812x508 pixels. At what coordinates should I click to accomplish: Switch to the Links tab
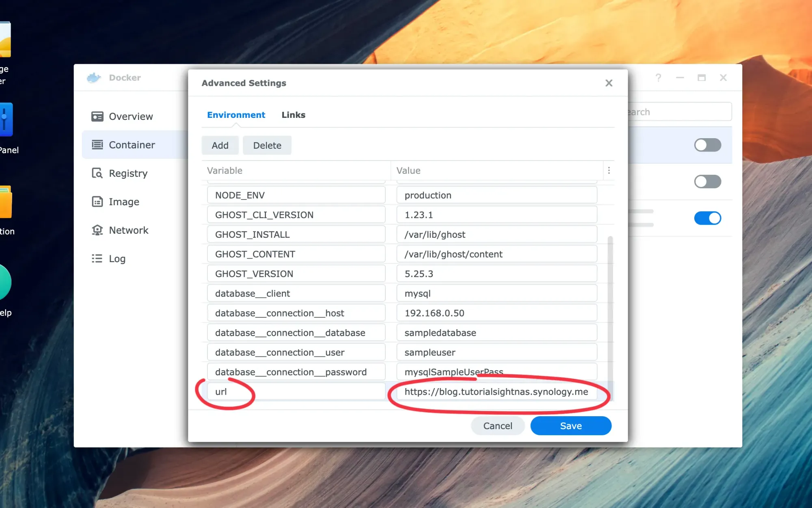294,115
